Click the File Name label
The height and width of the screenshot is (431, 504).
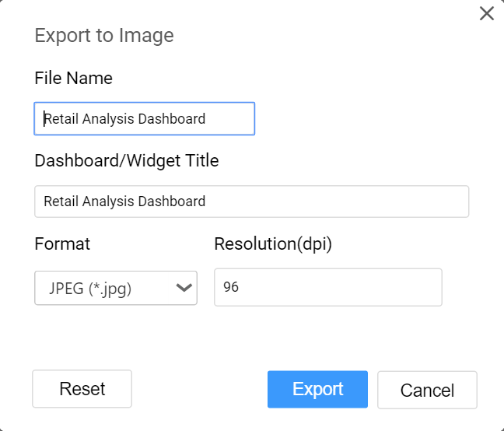74,78
